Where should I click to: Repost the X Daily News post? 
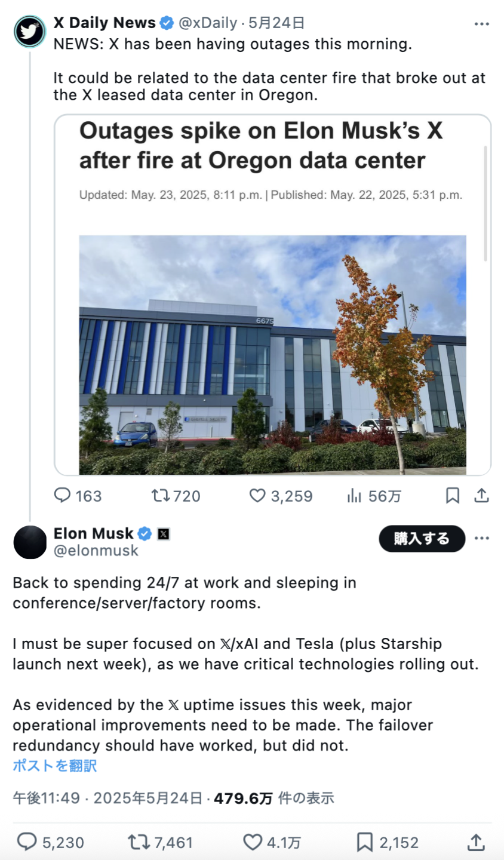tap(176, 496)
